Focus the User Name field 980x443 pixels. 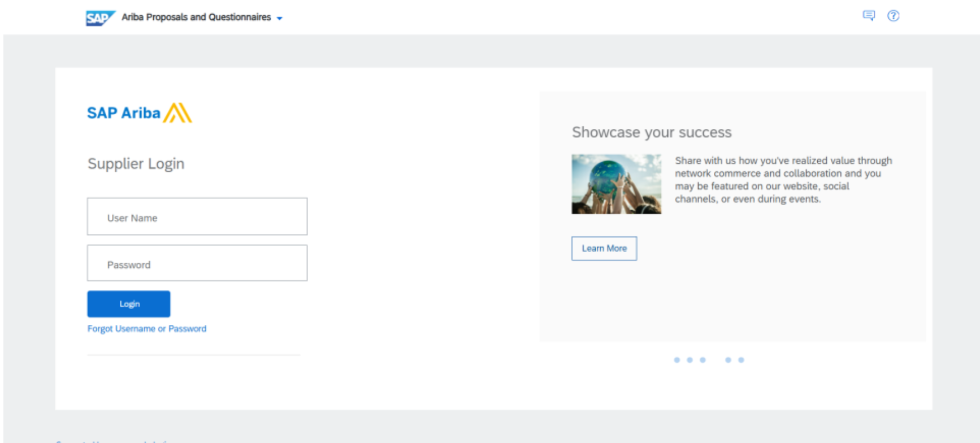(197, 216)
